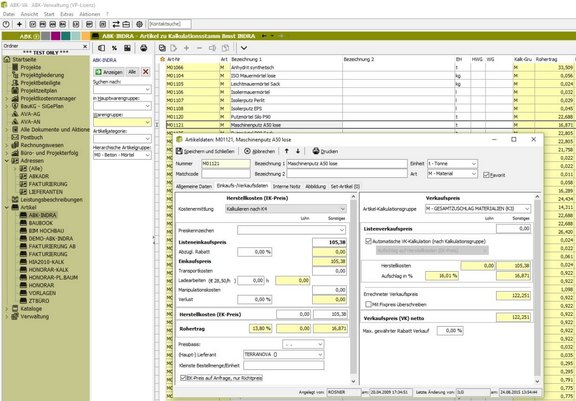Open the Artikel-Kalkulationsgruppe dropdown
Viewport: 576px width, 401px height.
(x=527, y=209)
